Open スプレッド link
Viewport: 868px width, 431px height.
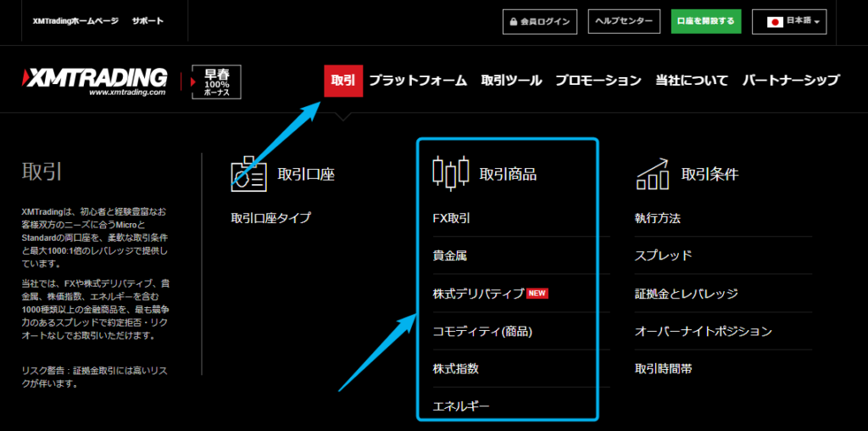(x=663, y=255)
